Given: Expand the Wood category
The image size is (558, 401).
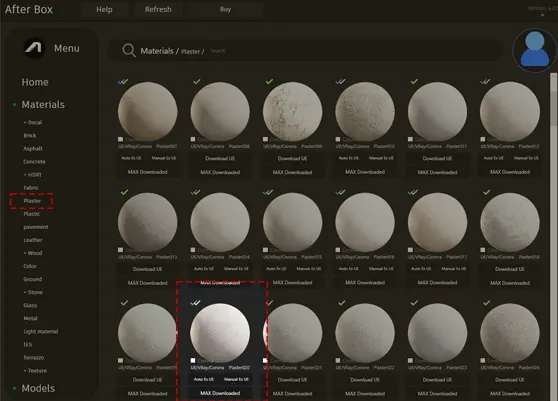Looking at the screenshot, I should pyautogui.click(x=33, y=253).
